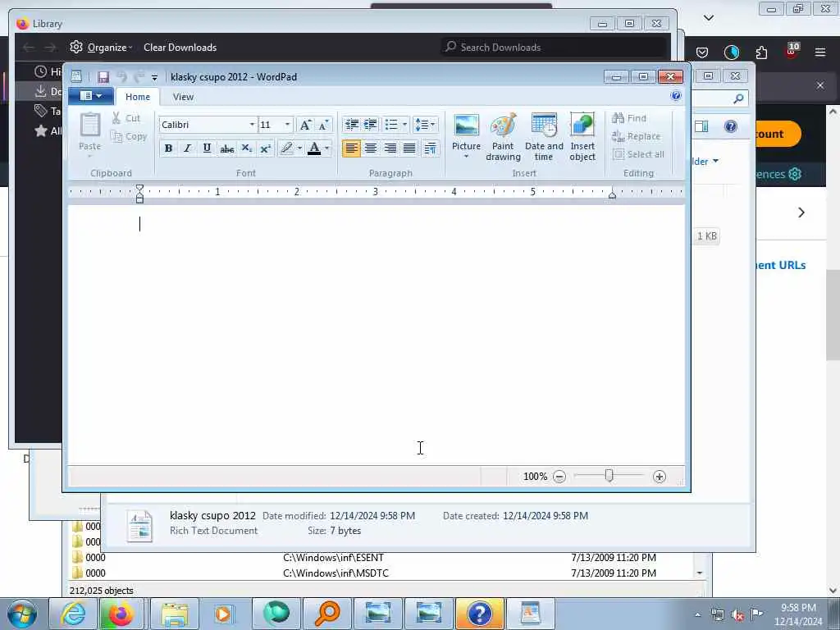The height and width of the screenshot is (630, 840).
Task: Switch to the View ribbon tab
Action: tap(183, 97)
